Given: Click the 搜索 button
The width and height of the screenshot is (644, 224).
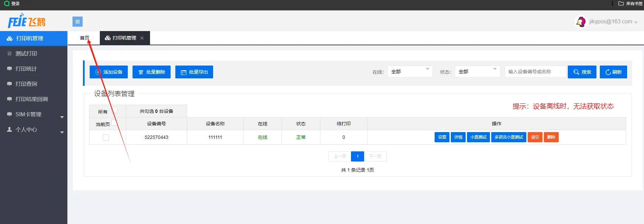Looking at the screenshot, I should pos(582,72).
